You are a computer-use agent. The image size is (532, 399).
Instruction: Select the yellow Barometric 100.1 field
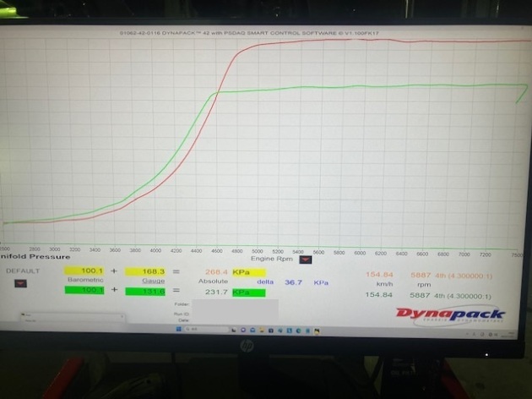(x=82, y=272)
